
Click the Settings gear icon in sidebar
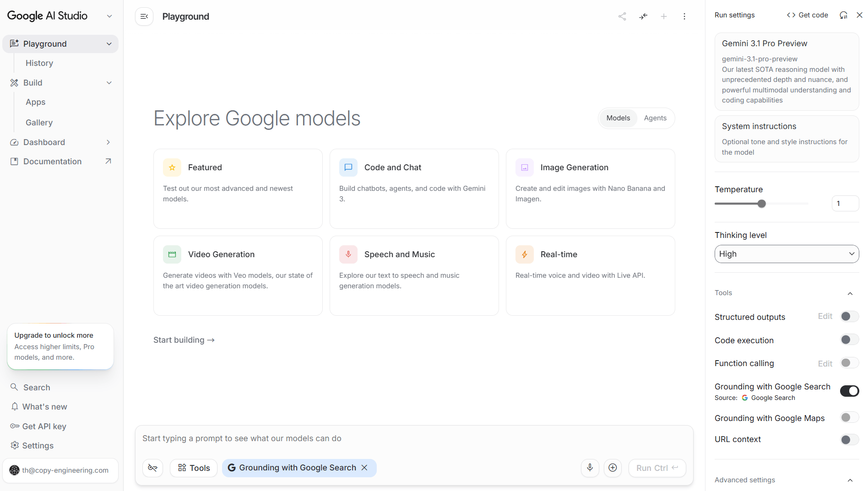point(15,445)
